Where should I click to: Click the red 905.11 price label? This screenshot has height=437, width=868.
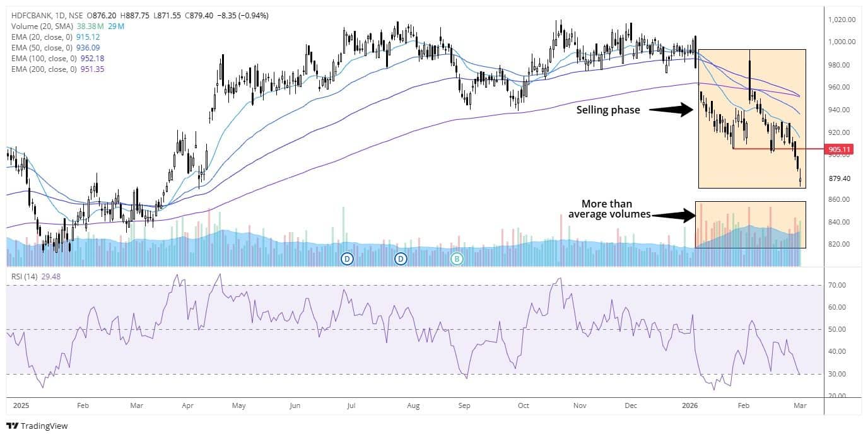(x=840, y=149)
